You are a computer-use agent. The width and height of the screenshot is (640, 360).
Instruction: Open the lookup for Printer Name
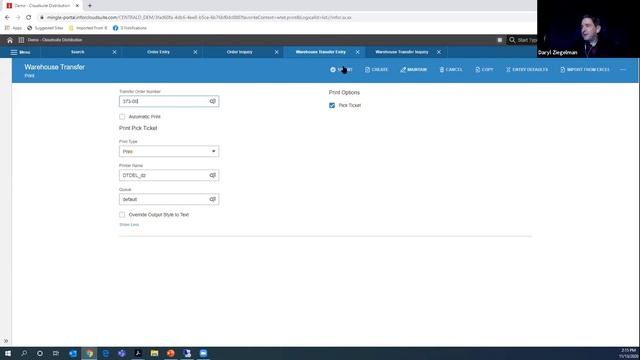pos(213,176)
